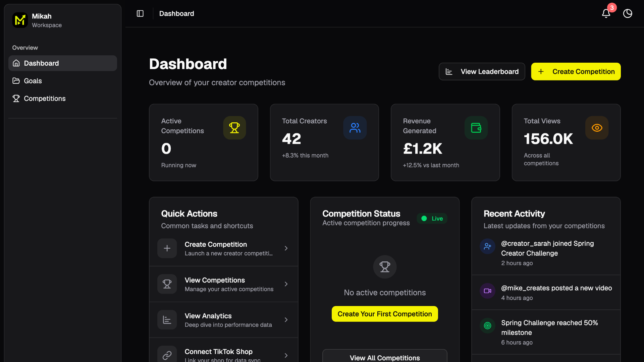This screenshot has height=362, width=644.
Task: Click the link icon beside Connect TikTok Shop
Action: (167, 355)
